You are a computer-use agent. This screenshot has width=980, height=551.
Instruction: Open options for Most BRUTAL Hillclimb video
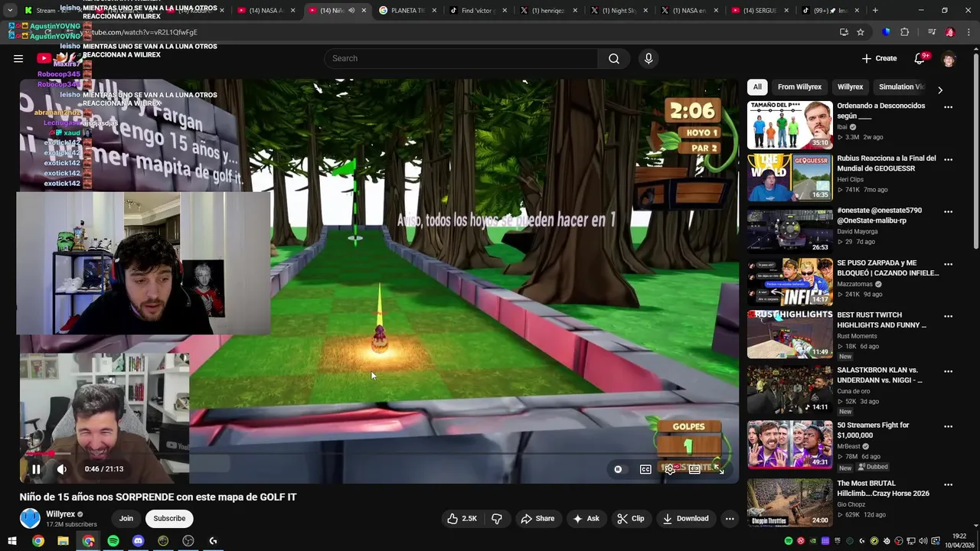coord(949,484)
